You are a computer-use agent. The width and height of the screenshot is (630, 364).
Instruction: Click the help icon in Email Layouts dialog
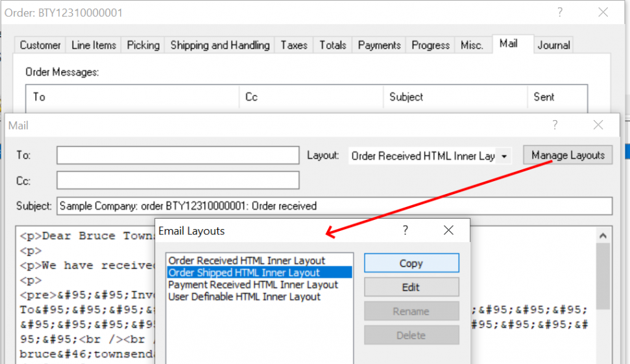point(406,230)
